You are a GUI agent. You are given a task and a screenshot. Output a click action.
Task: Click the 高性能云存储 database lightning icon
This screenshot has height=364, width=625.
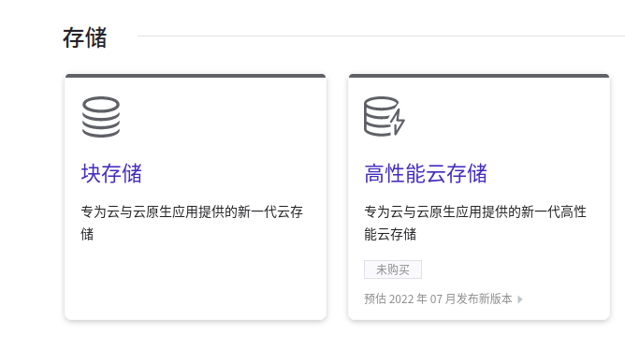pos(385,116)
